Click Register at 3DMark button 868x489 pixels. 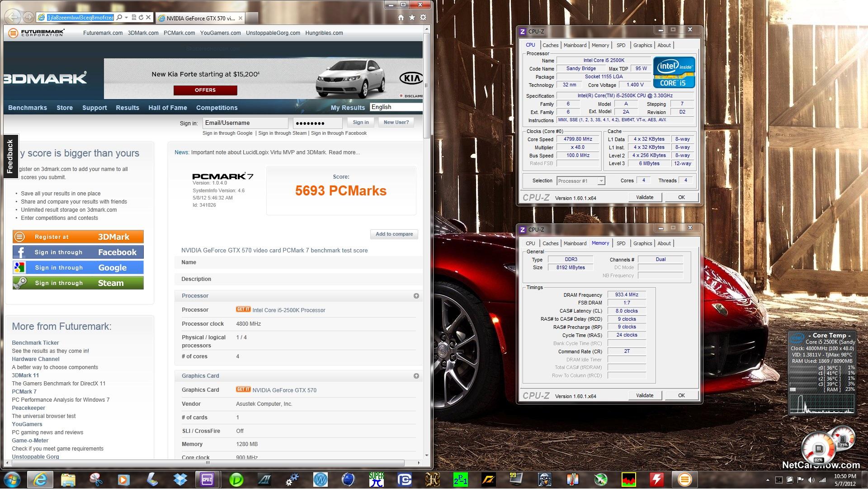[78, 237]
